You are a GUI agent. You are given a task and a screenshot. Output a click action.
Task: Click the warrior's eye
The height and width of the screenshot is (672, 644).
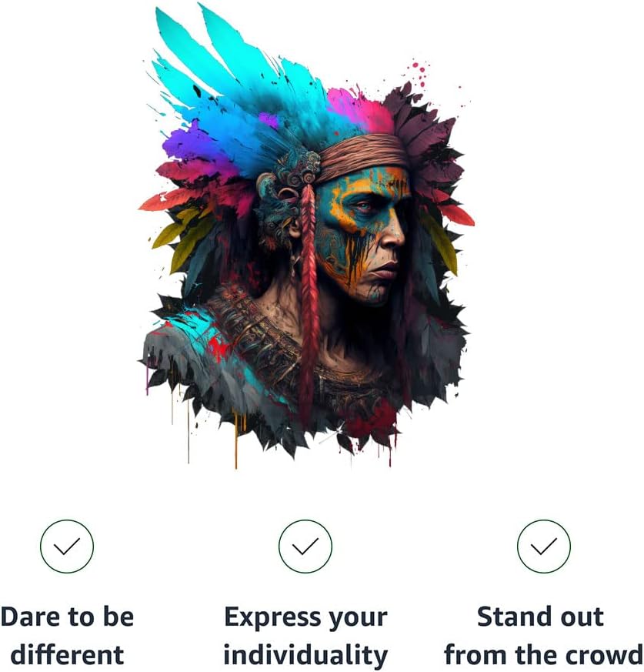coord(362,207)
